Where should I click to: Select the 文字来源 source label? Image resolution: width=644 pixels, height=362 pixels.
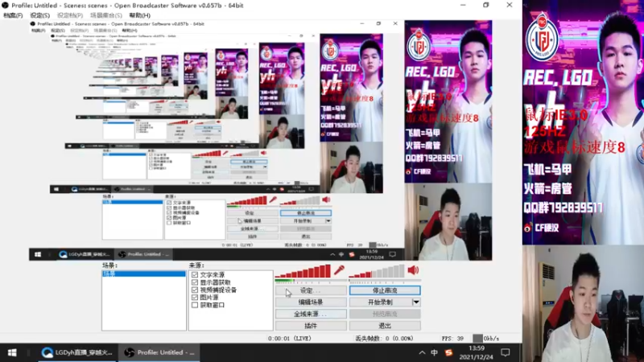coord(213,274)
